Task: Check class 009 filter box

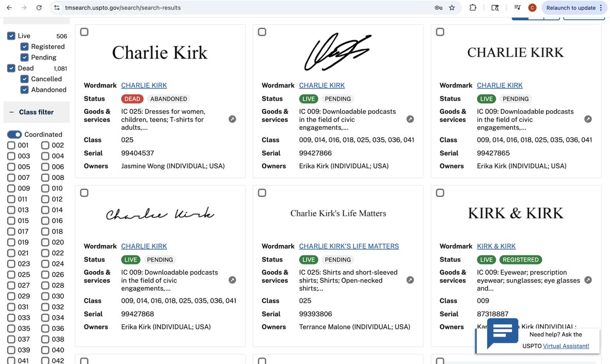Action: (x=11, y=188)
